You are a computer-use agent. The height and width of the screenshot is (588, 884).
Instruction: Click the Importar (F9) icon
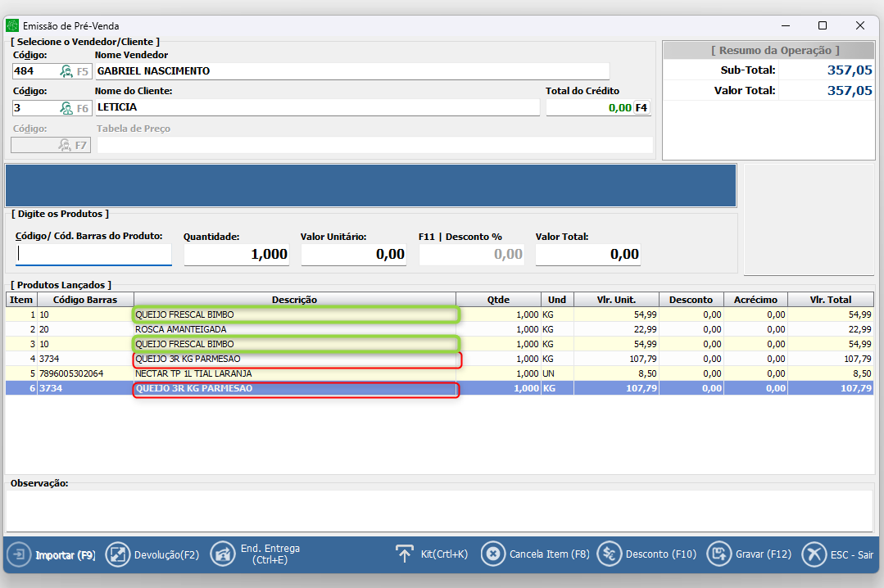coord(18,554)
